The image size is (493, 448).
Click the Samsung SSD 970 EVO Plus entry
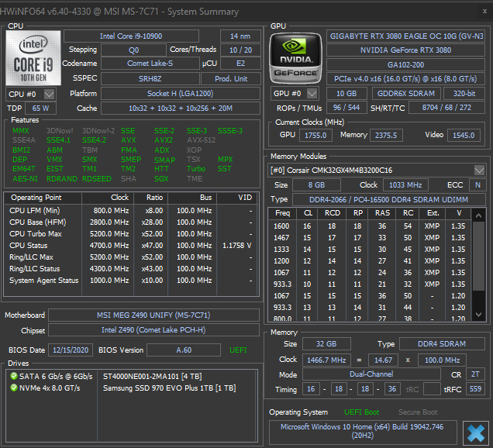coord(170,388)
